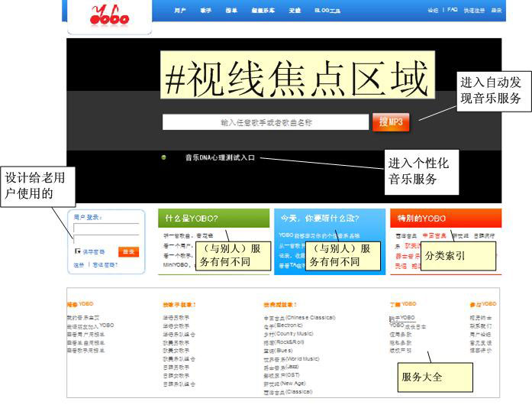Open the Classical genre link at list bottom

(x=288, y=392)
